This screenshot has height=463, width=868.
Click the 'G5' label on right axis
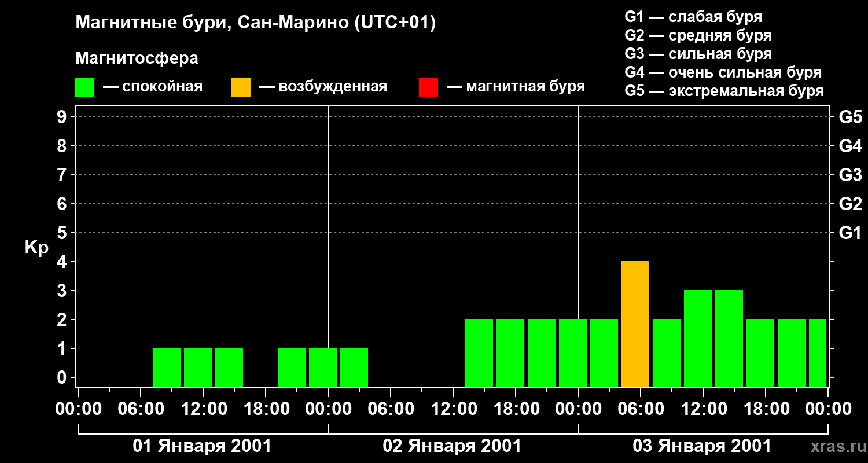coord(851,117)
